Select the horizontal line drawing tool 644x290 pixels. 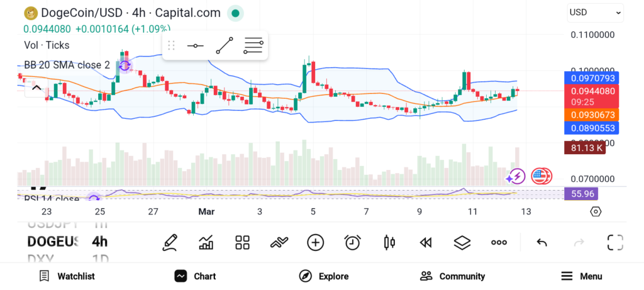(x=195, y=45)
